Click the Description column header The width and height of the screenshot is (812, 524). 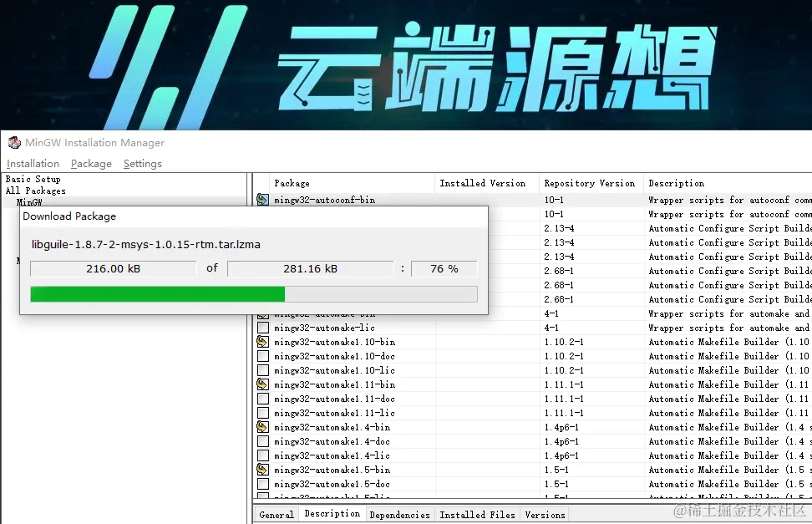[728, 183]
